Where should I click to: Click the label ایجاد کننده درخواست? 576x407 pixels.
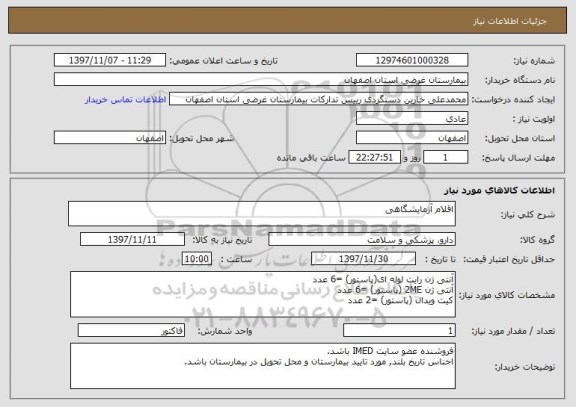pos(513,100)
